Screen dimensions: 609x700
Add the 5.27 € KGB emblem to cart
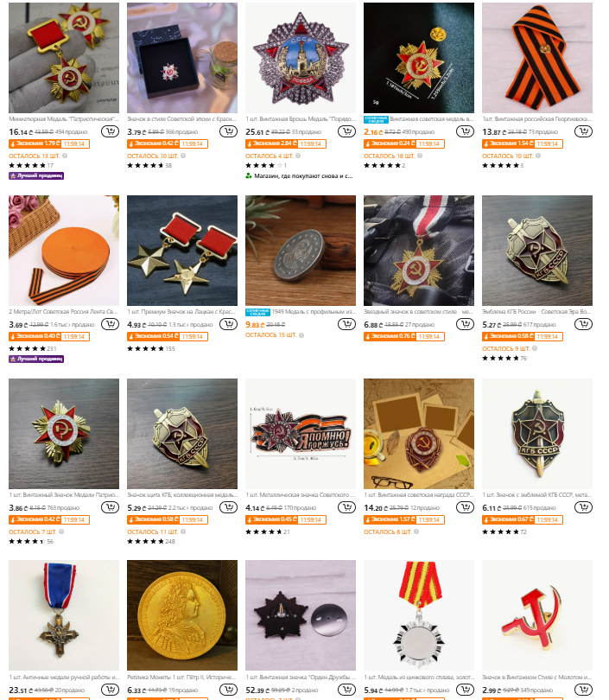coord(583,324)
